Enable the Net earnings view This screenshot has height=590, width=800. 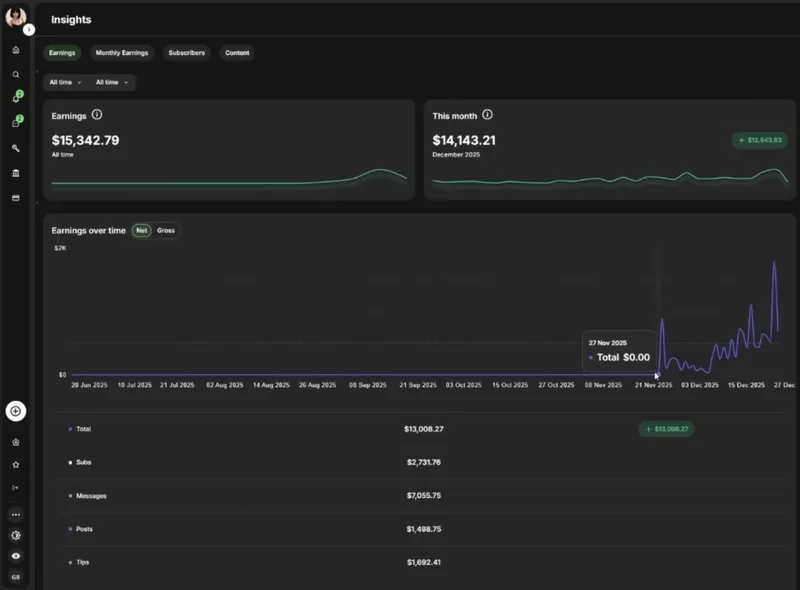coord(141,230)
